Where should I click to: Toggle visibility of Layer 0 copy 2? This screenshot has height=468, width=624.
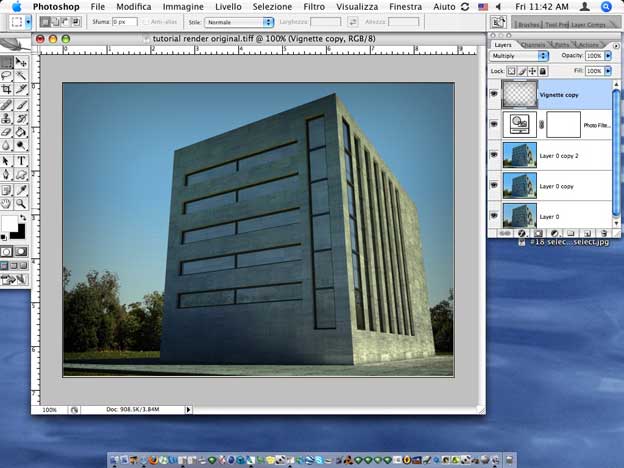(494, 155)
